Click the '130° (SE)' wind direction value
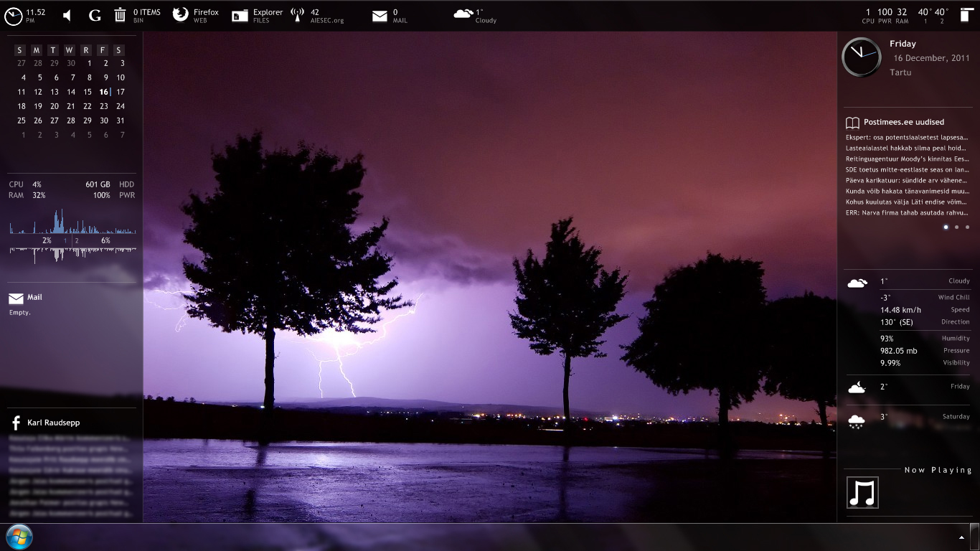 [x=897, y=322]
